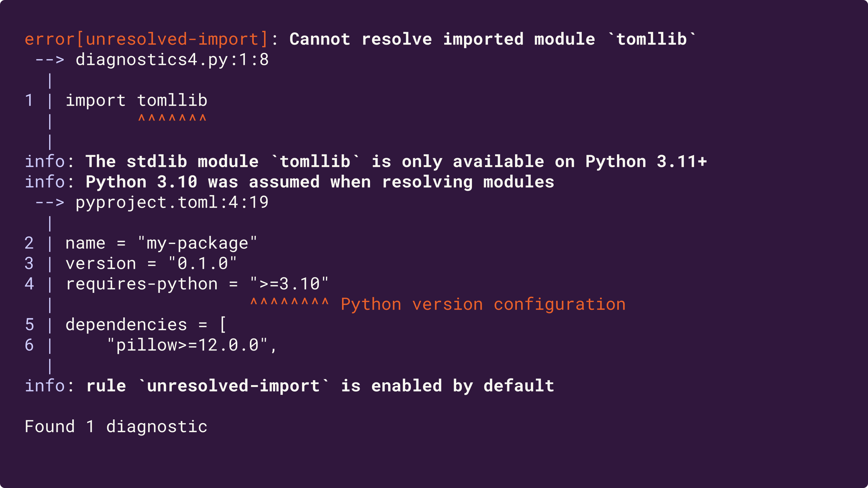
Task: Click the requires-python = ">=3.10" line
Action: (197, 284)
